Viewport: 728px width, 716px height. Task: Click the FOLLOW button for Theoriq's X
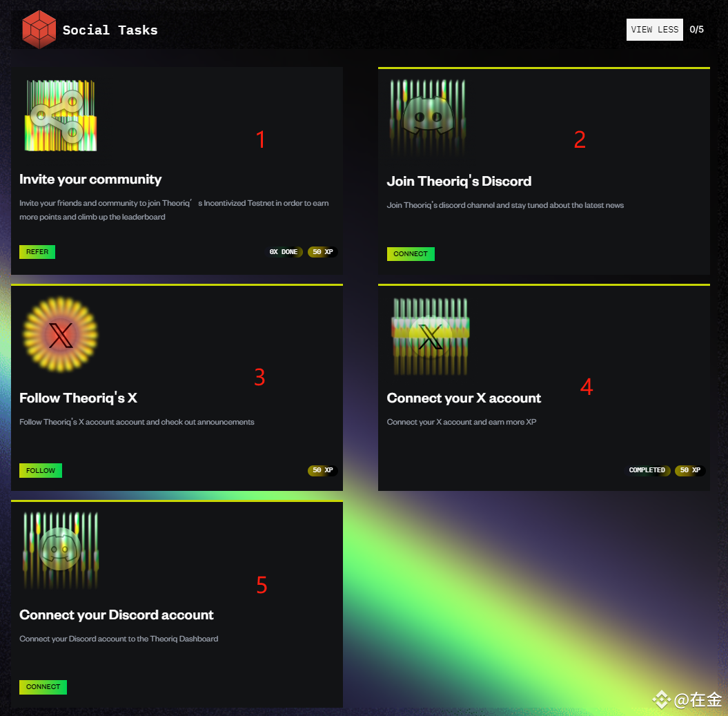pyautogui.click(x=41, y=470)
